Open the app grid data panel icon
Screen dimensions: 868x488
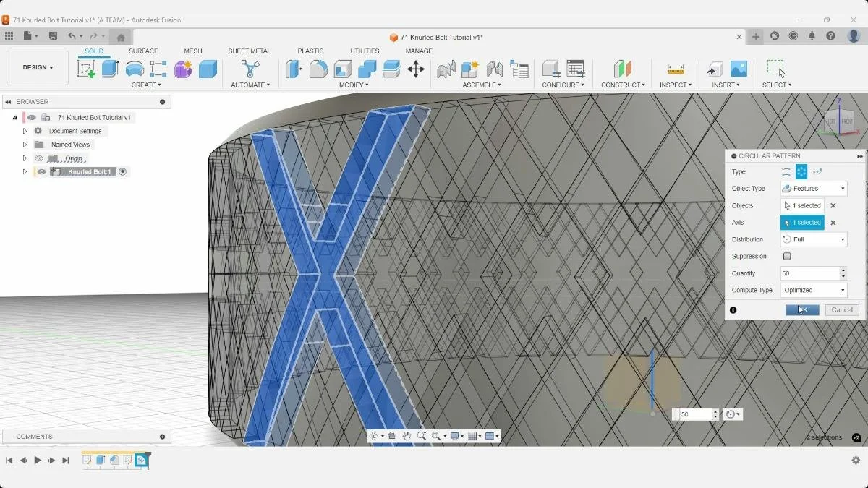[x=9, y=36]
